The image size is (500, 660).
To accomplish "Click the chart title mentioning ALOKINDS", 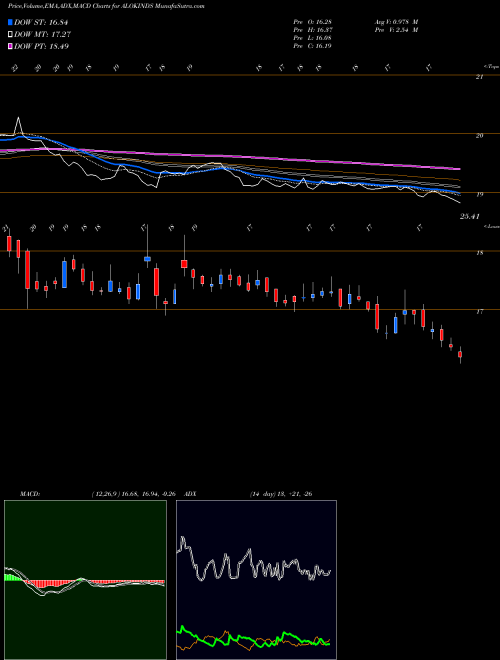I will coord(106,6).
